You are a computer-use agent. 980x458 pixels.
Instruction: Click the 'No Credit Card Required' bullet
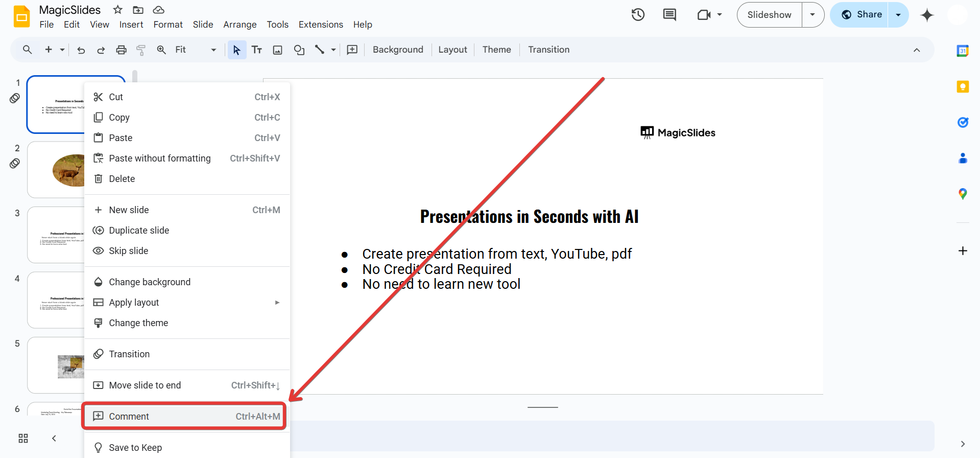[x=437, y=269]
